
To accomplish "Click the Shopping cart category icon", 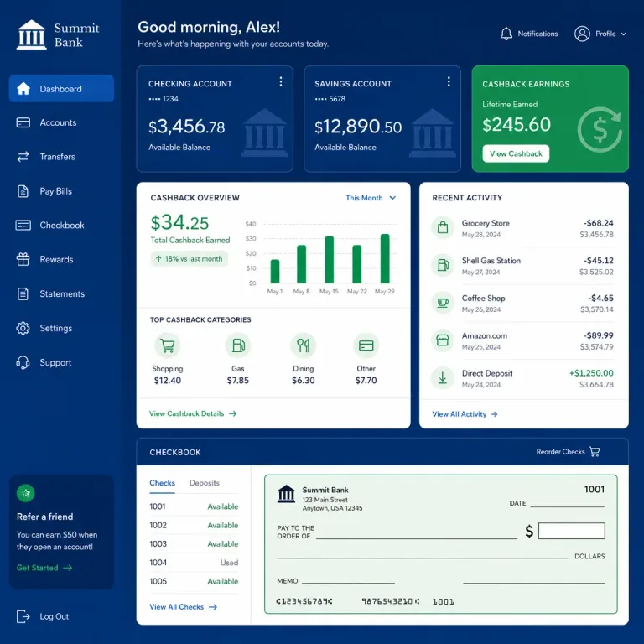I will click(x=167, y=345).
